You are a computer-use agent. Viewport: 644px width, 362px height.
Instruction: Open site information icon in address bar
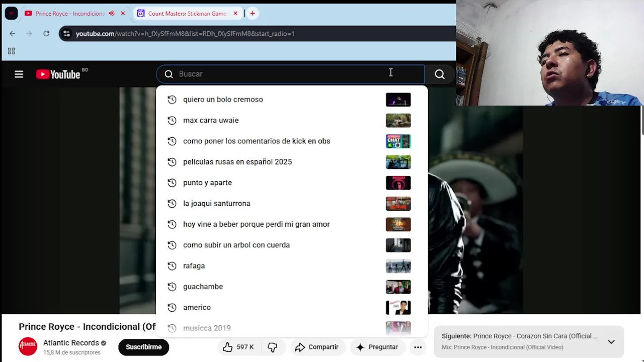click(x=66, y=34)
